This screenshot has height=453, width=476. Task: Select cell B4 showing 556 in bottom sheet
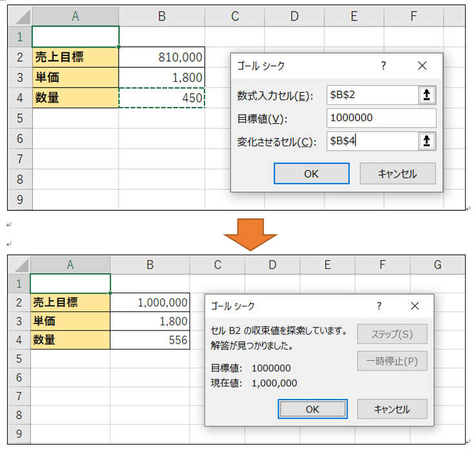(150, 340)
